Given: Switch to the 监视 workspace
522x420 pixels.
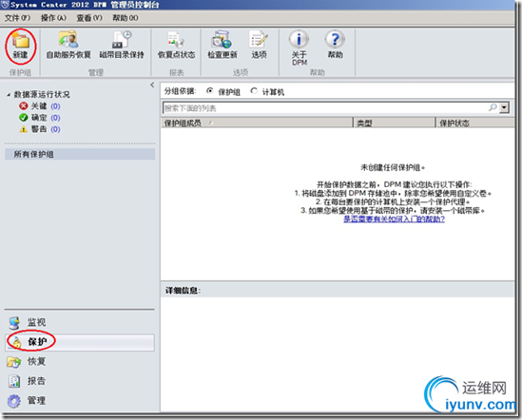Looking at the screenshot, I should (x=80, y=322).
